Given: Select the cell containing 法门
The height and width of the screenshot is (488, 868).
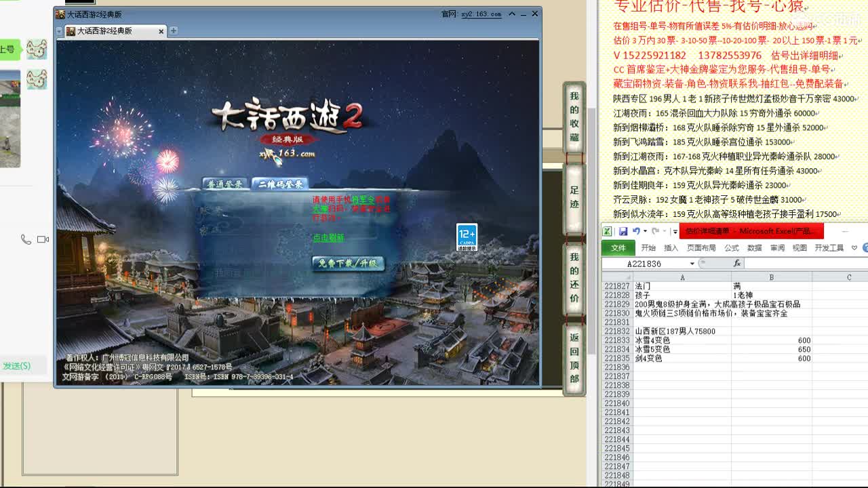Looking at the screenshot, I should pos(682,287).
